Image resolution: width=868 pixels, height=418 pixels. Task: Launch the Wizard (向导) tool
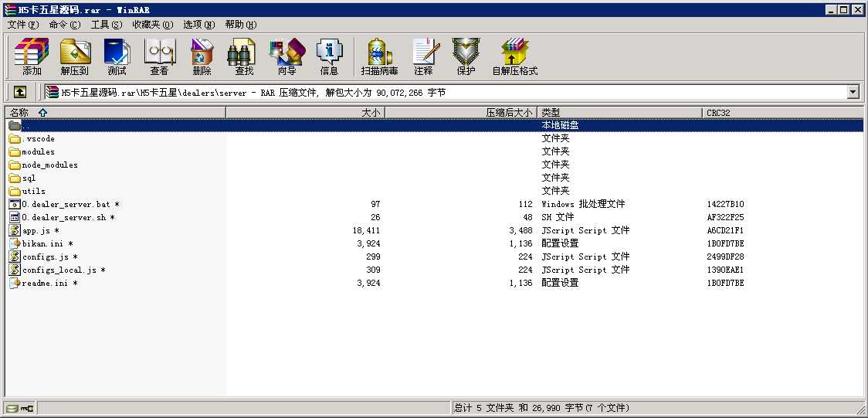287,56
